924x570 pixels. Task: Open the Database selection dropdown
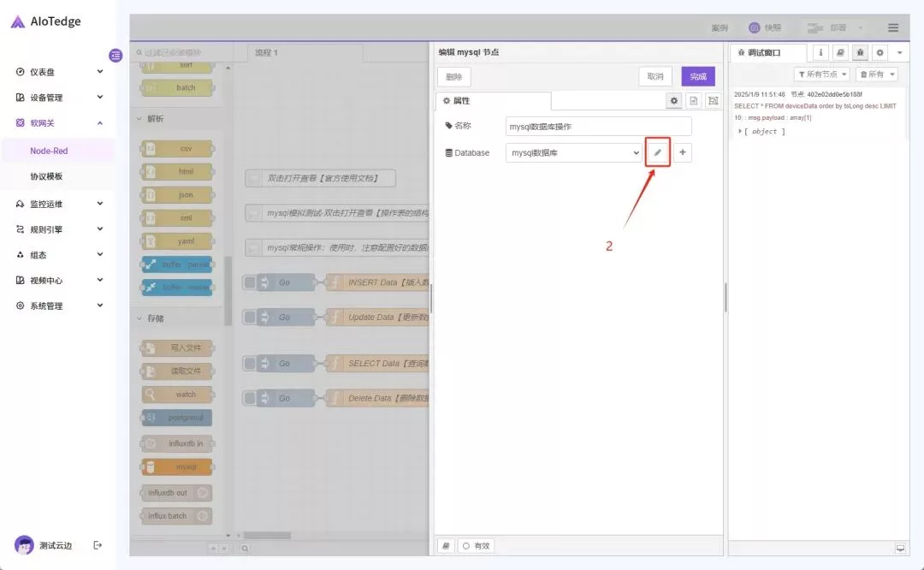pyautogui.click(x=573, y=152)
